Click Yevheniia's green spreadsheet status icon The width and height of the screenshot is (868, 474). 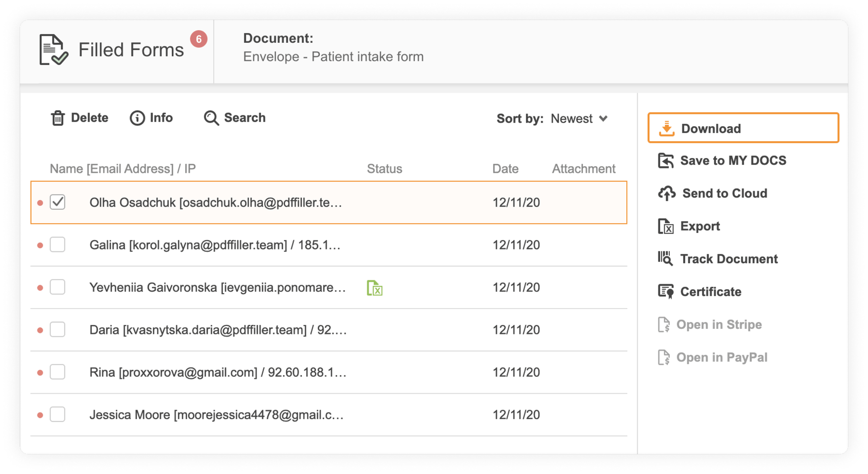374,288
